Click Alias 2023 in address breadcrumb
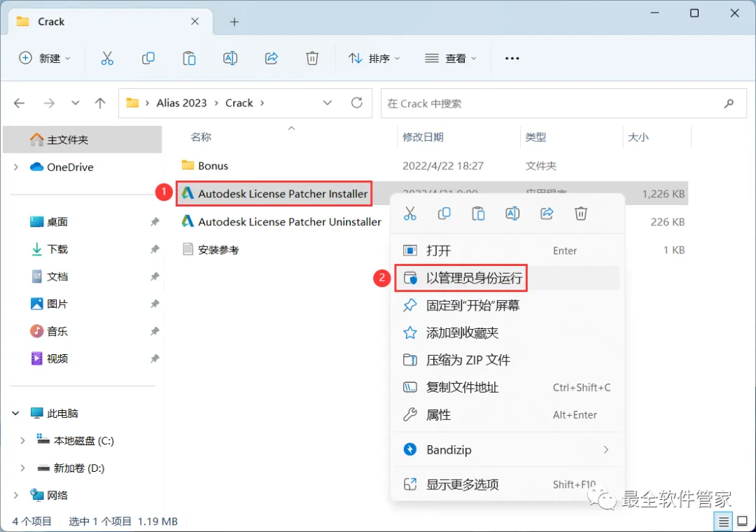The image size is (756, 532). (x=181, y=103)
